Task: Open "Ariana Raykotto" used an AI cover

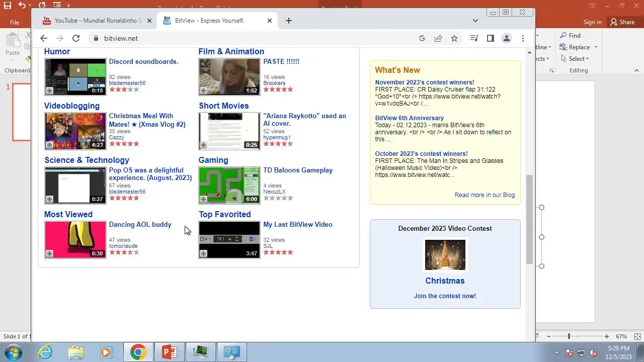Action: [x=304, y=120]
